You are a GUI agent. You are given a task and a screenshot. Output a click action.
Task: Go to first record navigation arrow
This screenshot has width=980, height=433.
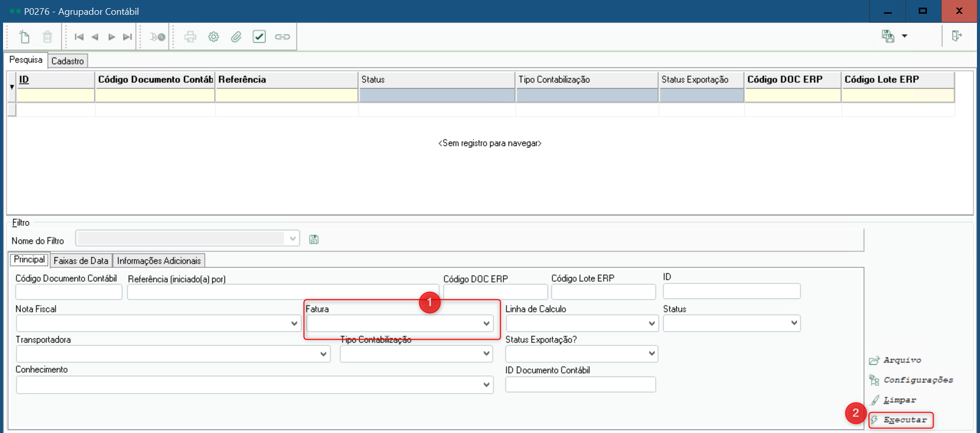pyautogui.click(x=79, y=37)
